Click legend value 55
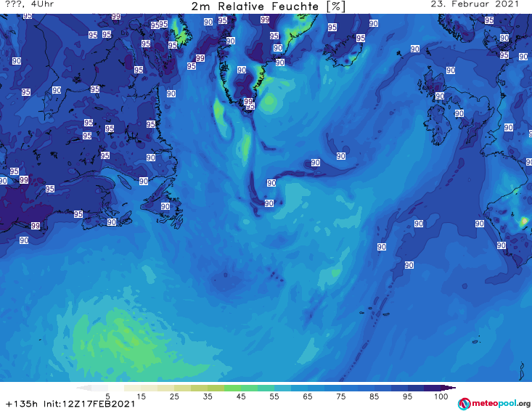532x411 pixels. (274, 396)
